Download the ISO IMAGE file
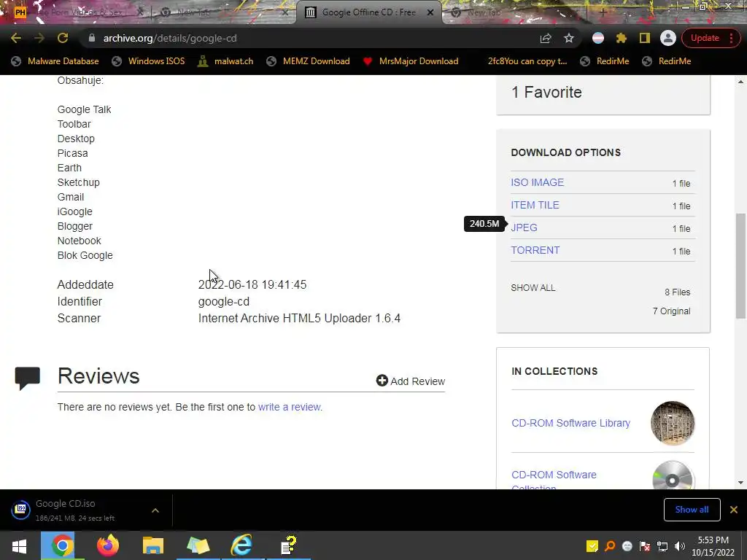747x560 pixels. (537, 182)
